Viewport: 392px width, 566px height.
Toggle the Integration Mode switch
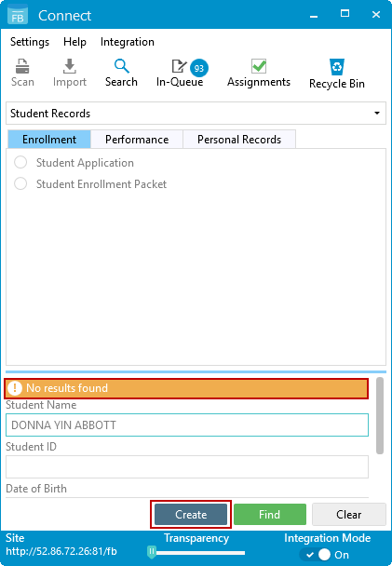point(318,555)
